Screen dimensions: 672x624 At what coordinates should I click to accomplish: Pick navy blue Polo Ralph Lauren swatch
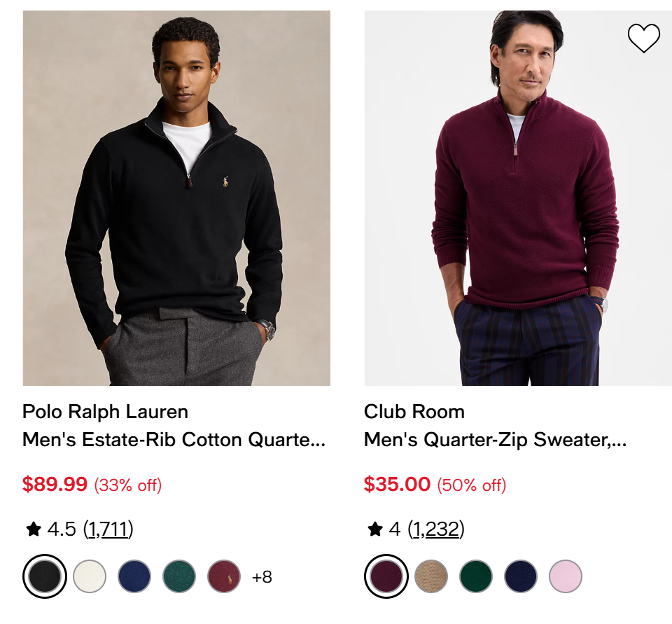click(x=134, y=576)
